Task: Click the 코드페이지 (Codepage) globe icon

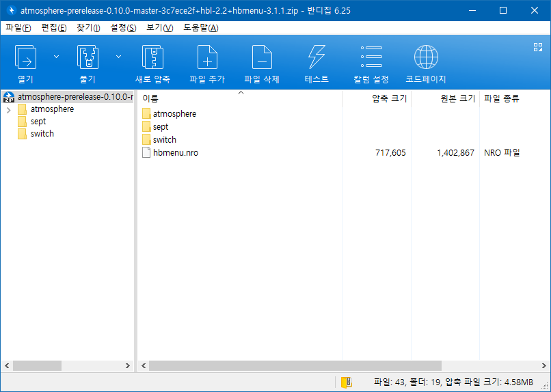Action: (426, 57)
